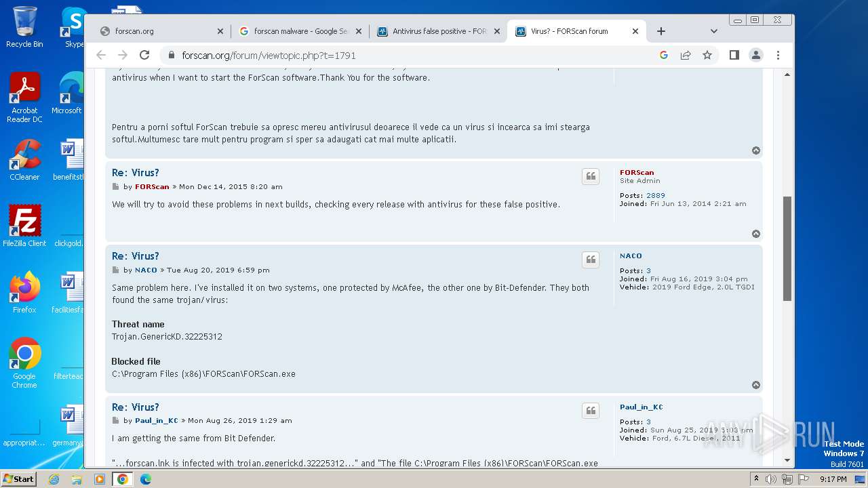
Task: Open Microsoft Edge from the taskbar
Action: [146, 479]
